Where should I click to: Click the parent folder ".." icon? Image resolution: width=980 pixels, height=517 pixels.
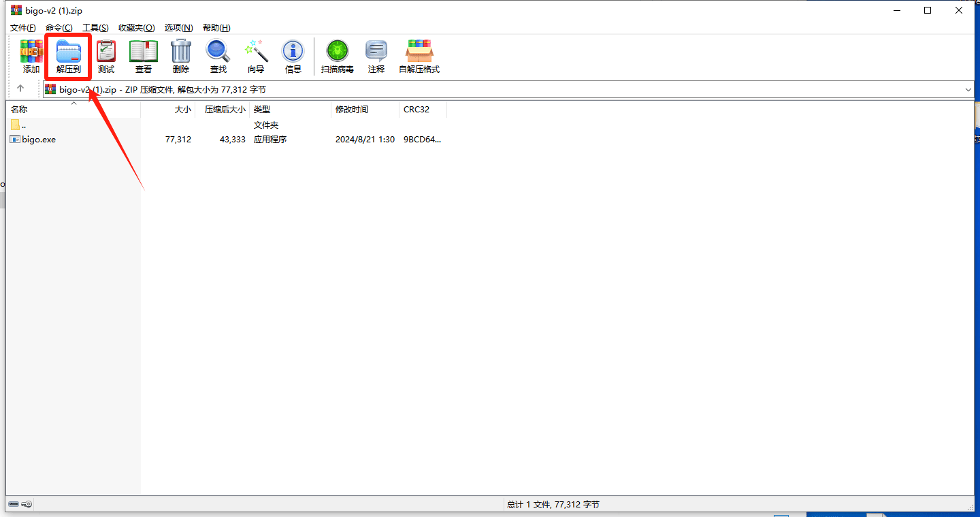[15, 125]
